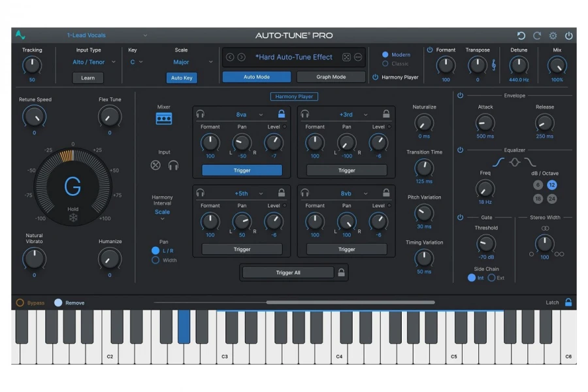Viewport: 588px width, 392px height.
Task: Switch to Auto Mode
Action: pos(257,77)
